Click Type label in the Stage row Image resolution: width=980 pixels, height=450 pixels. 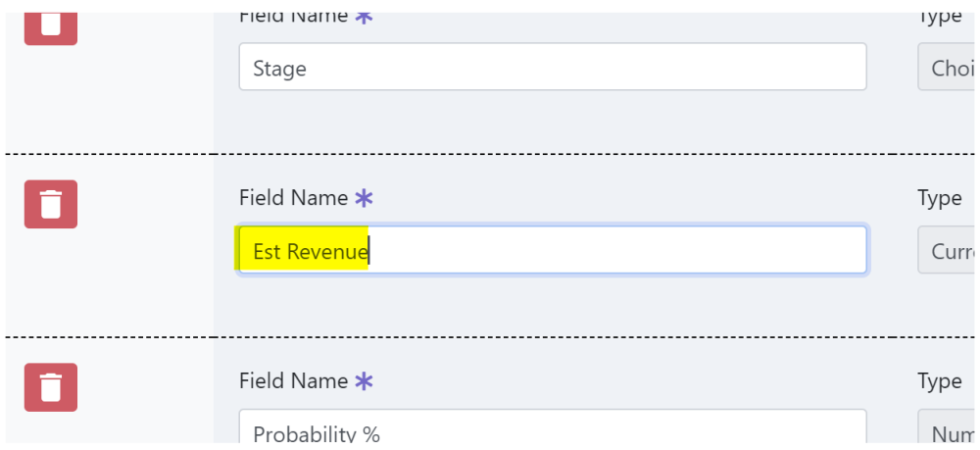pyautogui.click(x=939, y=17)
